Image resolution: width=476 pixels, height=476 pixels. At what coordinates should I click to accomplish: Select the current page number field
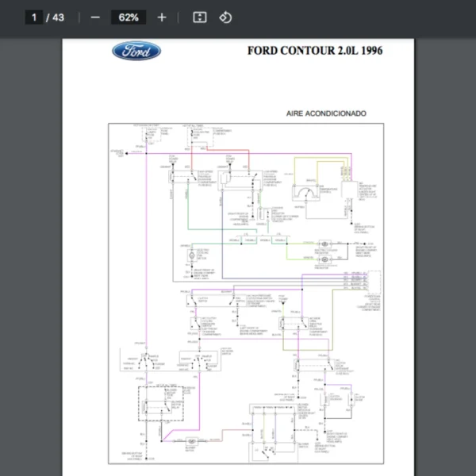[33, 17]
